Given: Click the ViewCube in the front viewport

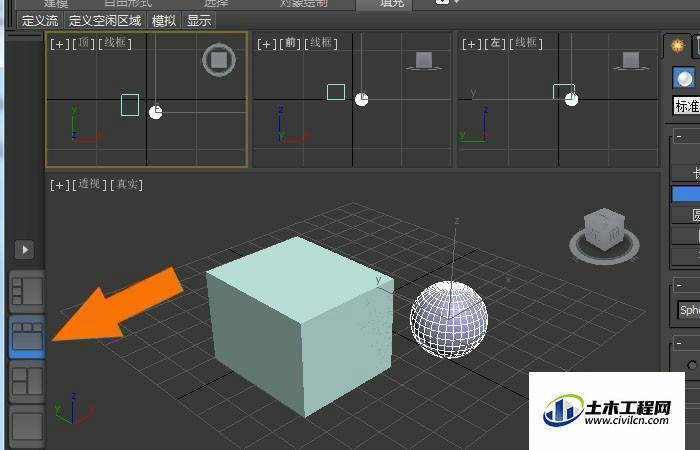Looking at the screenshot, I should click(424, 59).
